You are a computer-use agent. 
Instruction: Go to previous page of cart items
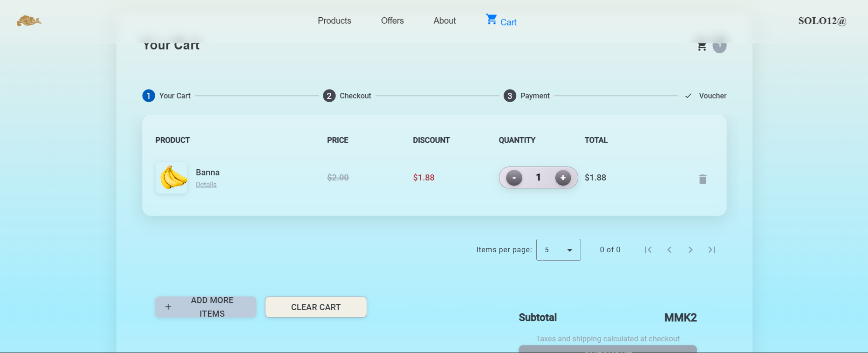[669, 250]
